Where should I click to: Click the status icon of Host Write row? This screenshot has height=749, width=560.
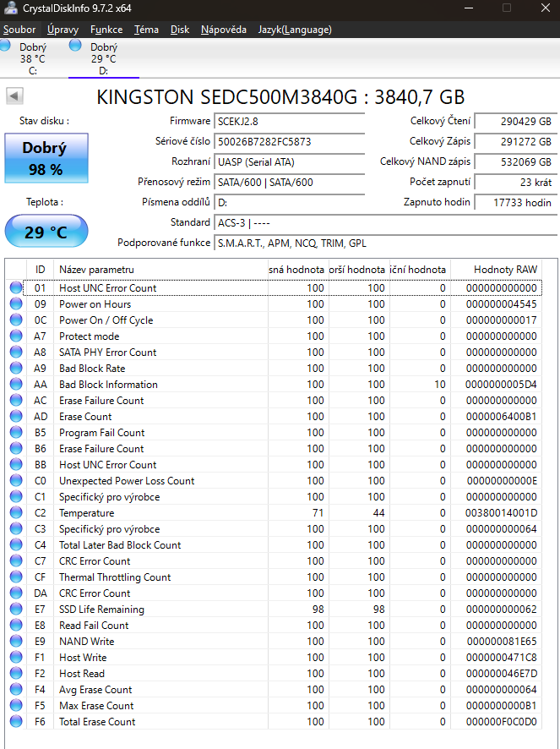(x=16, y=658)
